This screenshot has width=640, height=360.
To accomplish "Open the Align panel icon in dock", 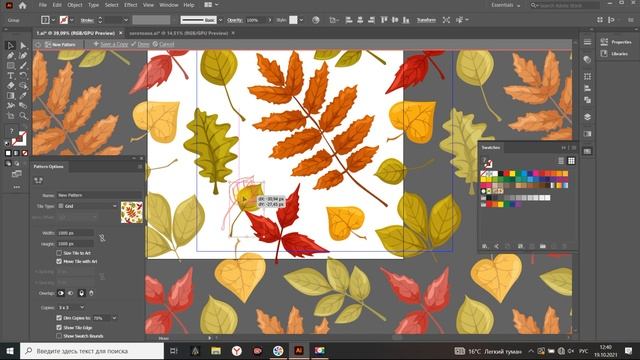I will [587, 88].
